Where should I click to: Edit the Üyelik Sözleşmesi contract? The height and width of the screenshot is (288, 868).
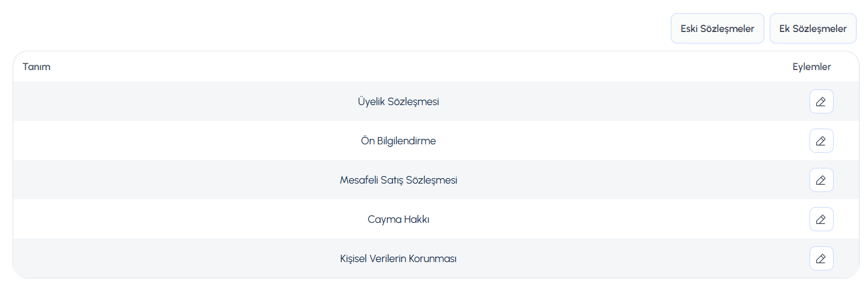(821, 101)
